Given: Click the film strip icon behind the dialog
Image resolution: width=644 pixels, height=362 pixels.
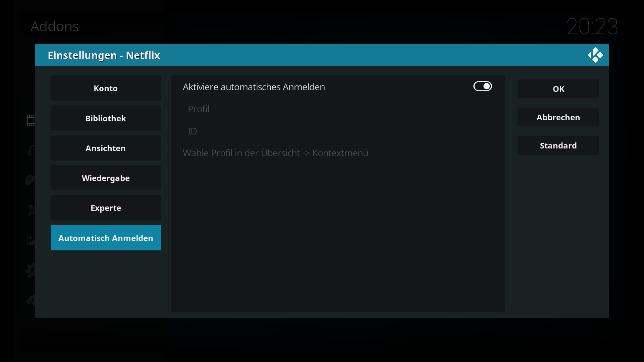Looking at the screenshot, I should [x=31, y=120].
